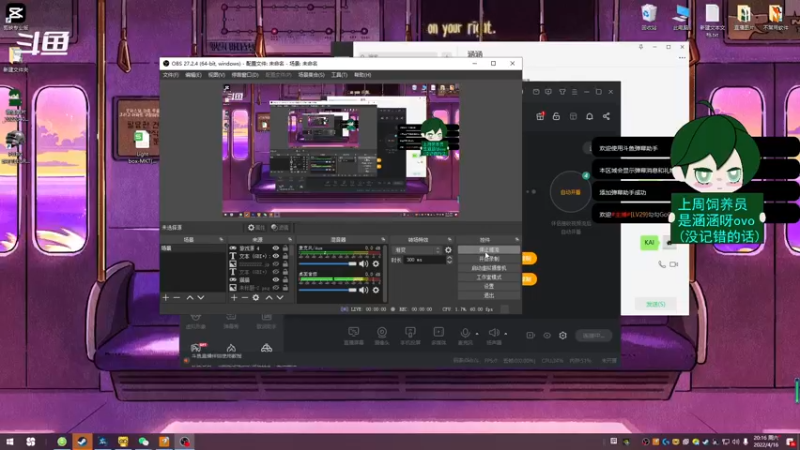Open transition properties gear icon

coord(448,250)
